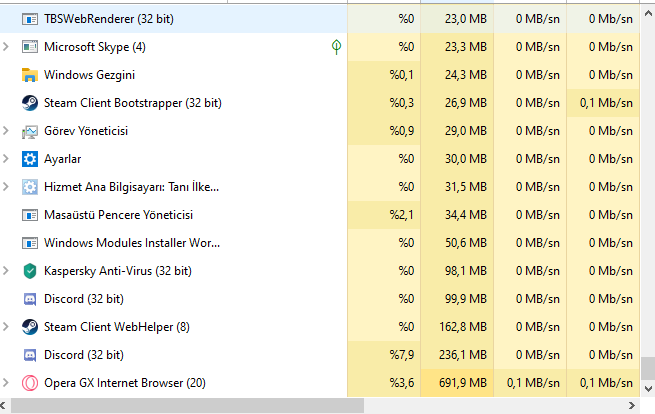Expand the Microsoft Skype (4) group
The height and width of the screenshot is (414, 655).
click(x=6, y=47)
